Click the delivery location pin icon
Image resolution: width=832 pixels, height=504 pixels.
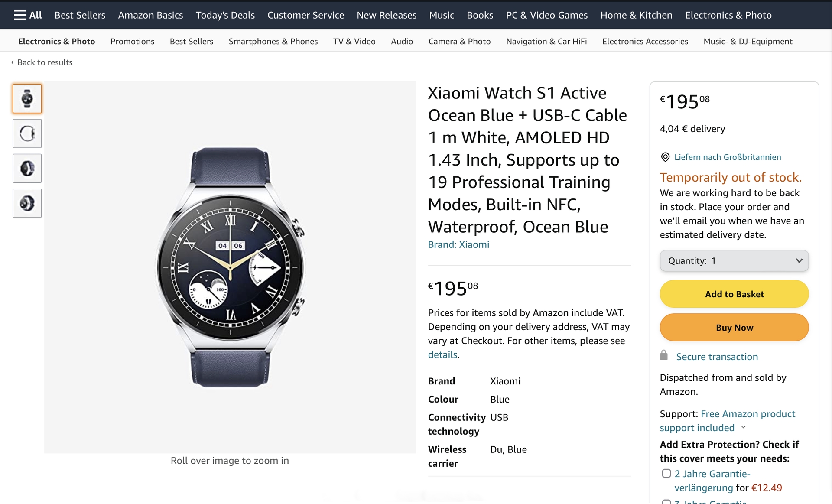point(665,157)
